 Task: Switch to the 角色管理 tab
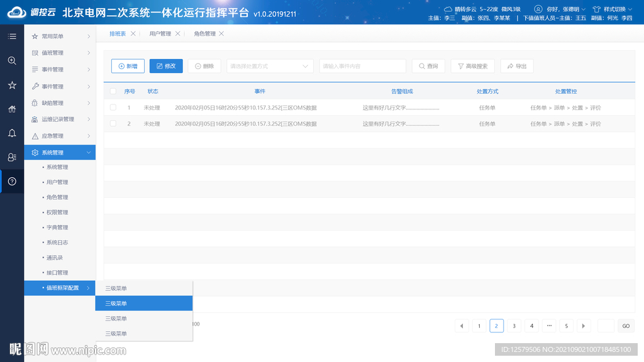coord(204,34)
